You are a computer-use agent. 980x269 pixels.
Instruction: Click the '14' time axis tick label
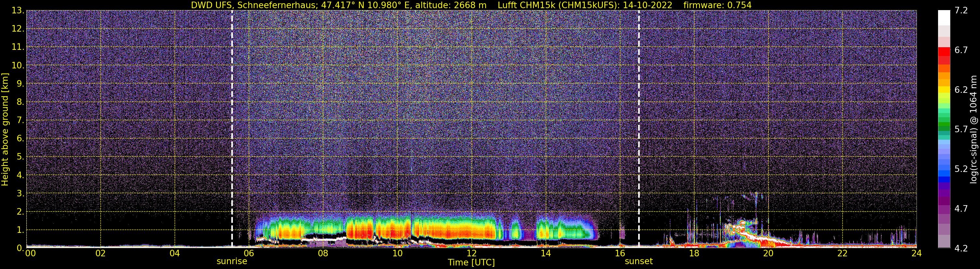pyautogui.click(x=545, y=253)
